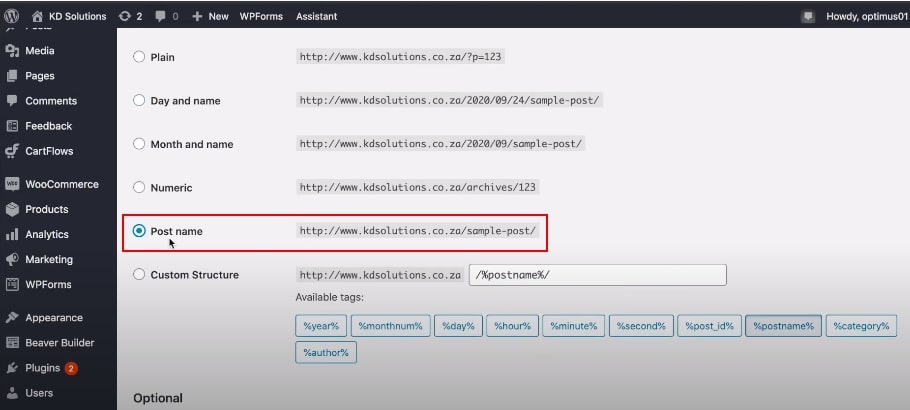Click the plus icon next to New
This screenshot has height=410, width=910.
tap(197, 16)
